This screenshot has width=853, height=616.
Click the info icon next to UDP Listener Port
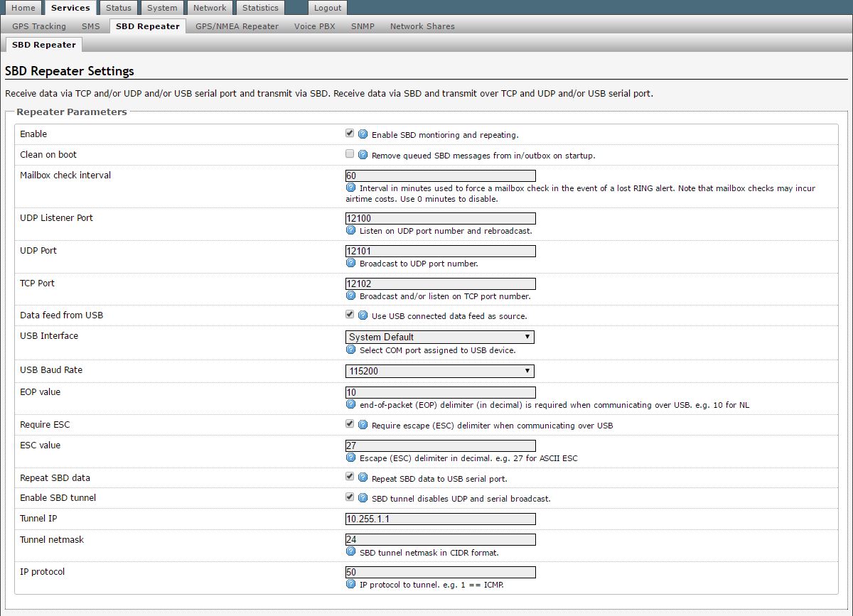point(350,230)
